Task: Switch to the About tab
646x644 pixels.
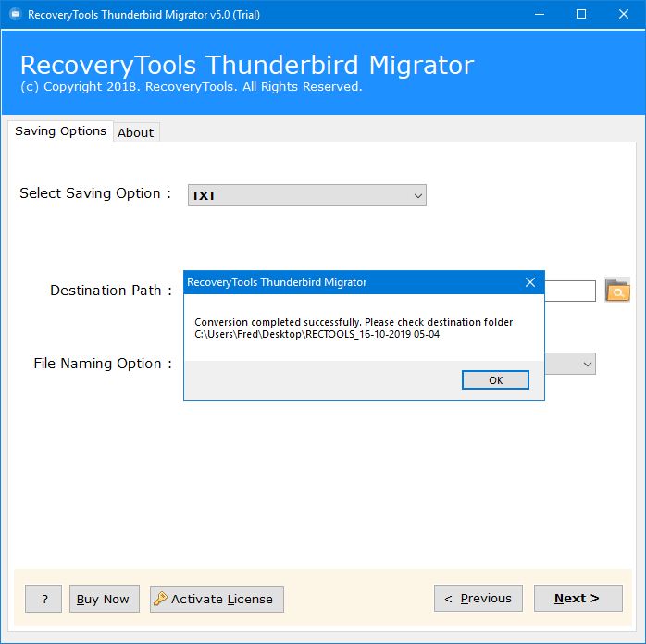Action: (x=135, y=132)
